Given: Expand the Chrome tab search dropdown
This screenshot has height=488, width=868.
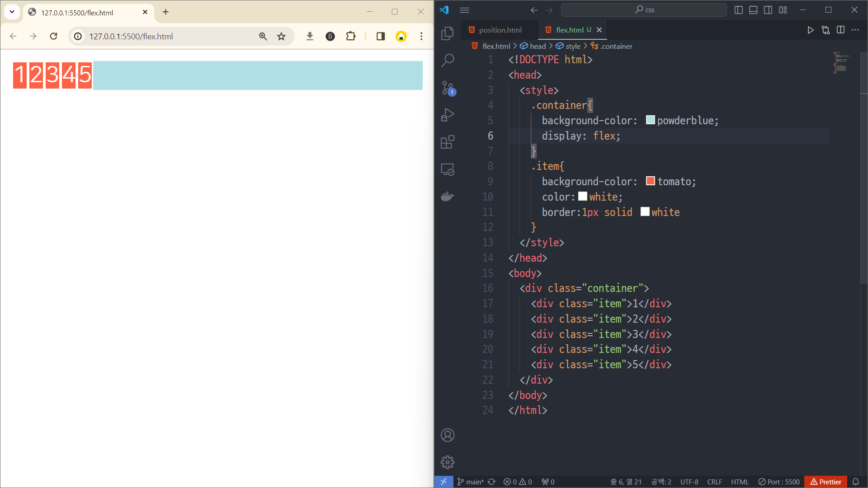Looking at the screenshot, I should point(12,12).
